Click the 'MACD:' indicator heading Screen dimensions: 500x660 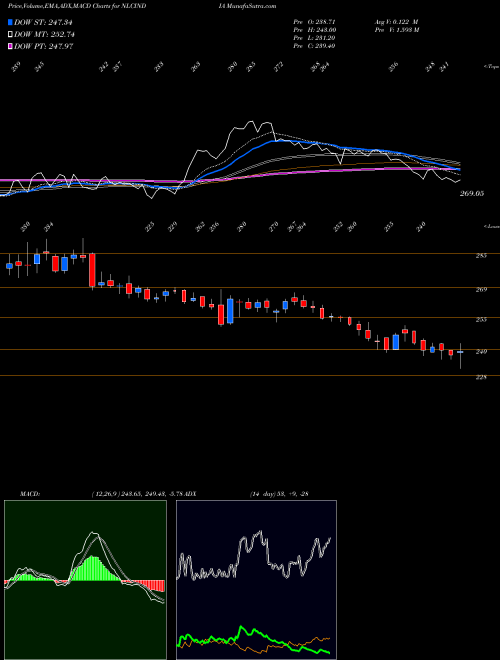pyautogui.click(x=29, y=494)
